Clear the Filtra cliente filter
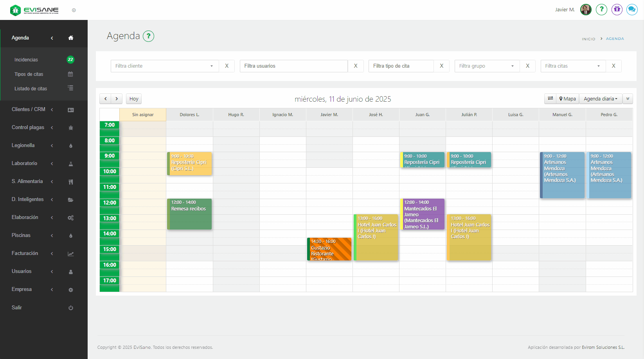This screenshot has height=359, width=644. coord(227,66)
